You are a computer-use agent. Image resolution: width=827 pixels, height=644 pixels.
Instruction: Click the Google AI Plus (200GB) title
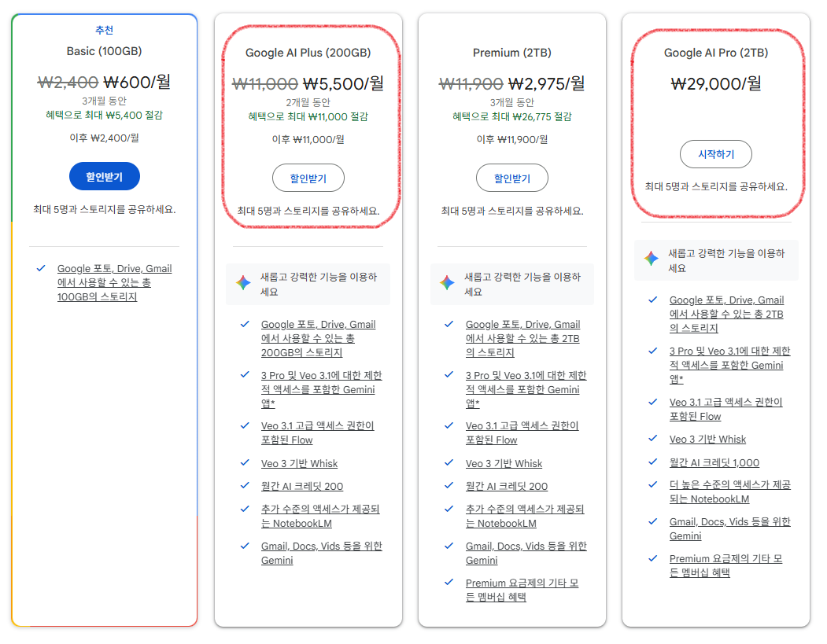[x=308, y=53]
